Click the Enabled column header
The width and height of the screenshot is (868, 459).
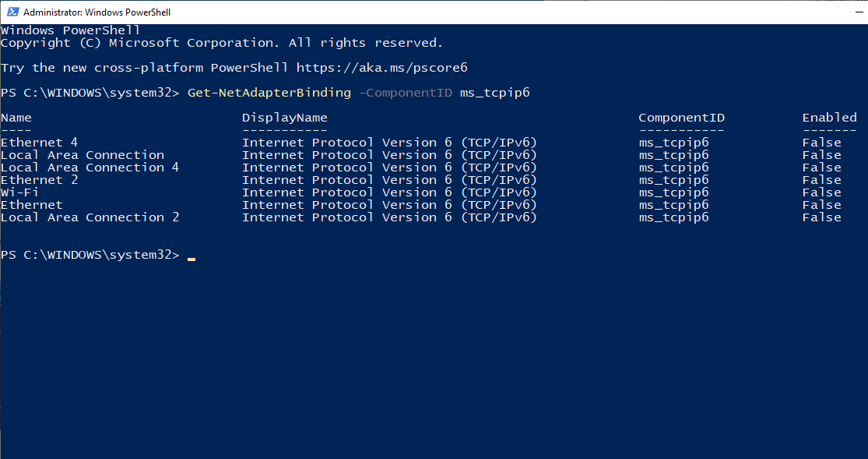click(x=829, y=118)
